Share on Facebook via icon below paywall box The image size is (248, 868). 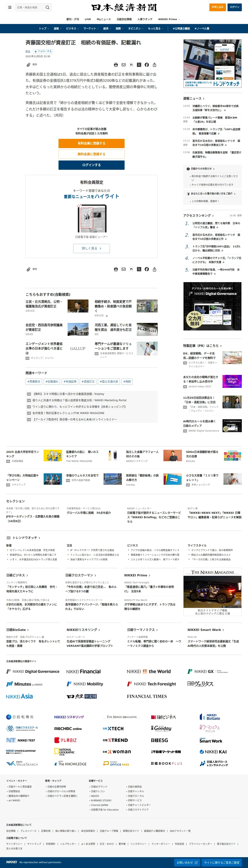pos(147,269)
